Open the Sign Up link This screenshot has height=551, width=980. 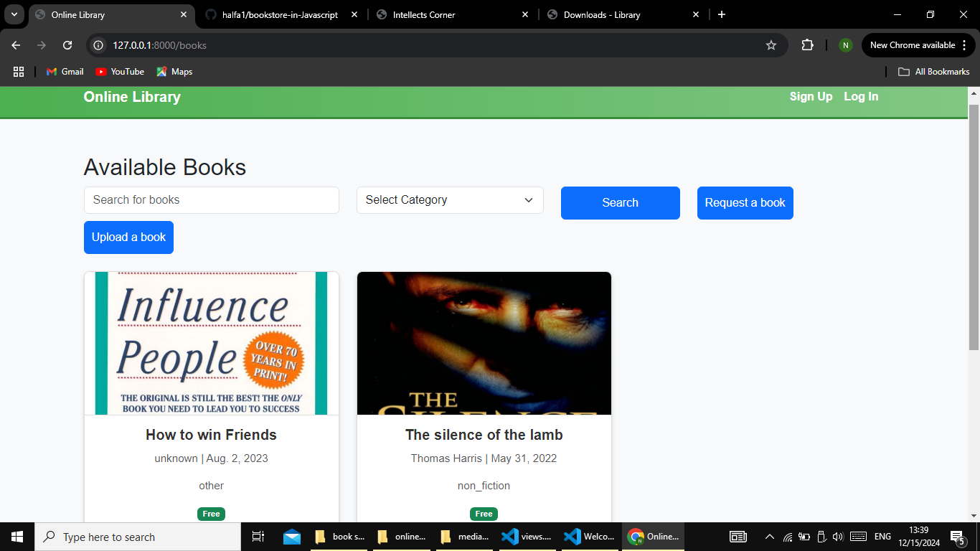point(811,96)
